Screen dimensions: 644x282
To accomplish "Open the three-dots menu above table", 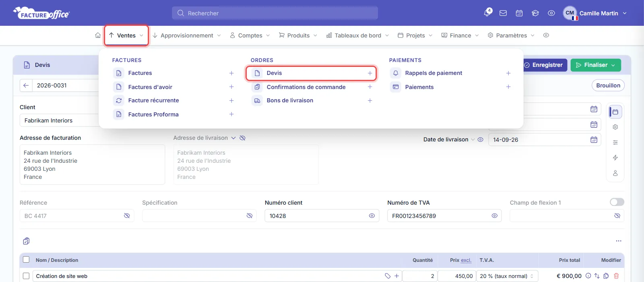I will pos(619,241).
